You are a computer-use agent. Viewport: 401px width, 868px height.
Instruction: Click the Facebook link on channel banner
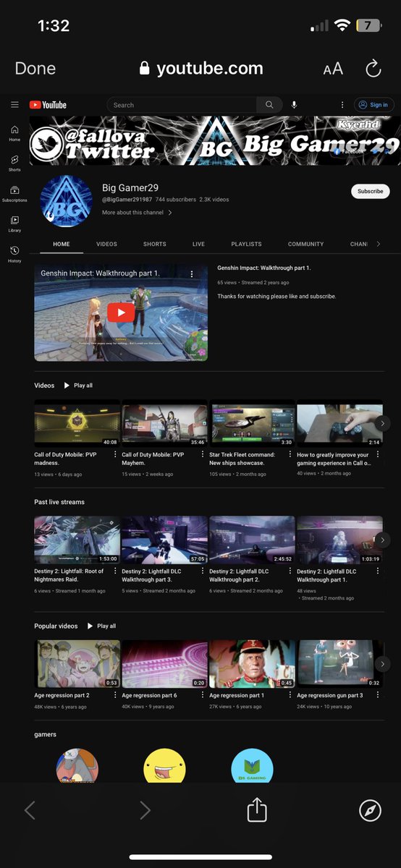click(348, 152)
